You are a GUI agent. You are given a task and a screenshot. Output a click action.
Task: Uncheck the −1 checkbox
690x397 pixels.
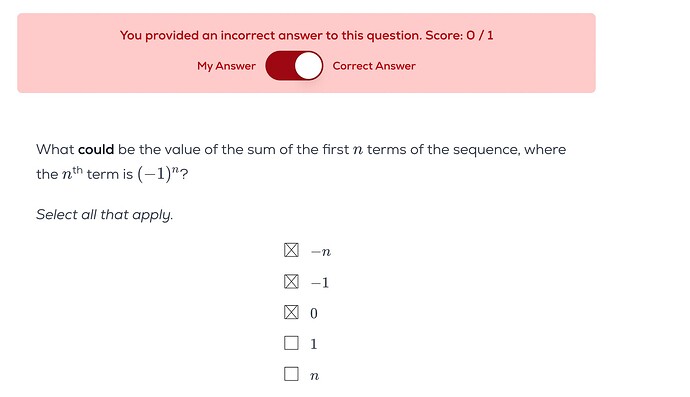click(x=291, y=281)
